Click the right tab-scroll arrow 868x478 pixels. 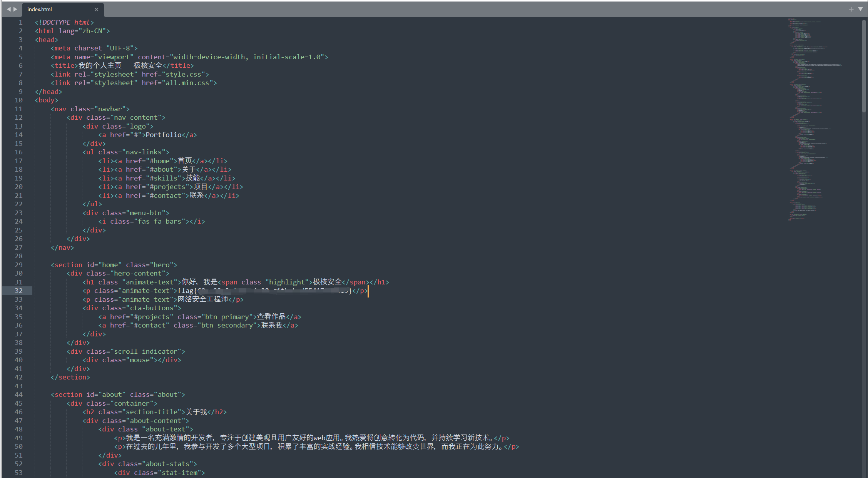point(15,9)
